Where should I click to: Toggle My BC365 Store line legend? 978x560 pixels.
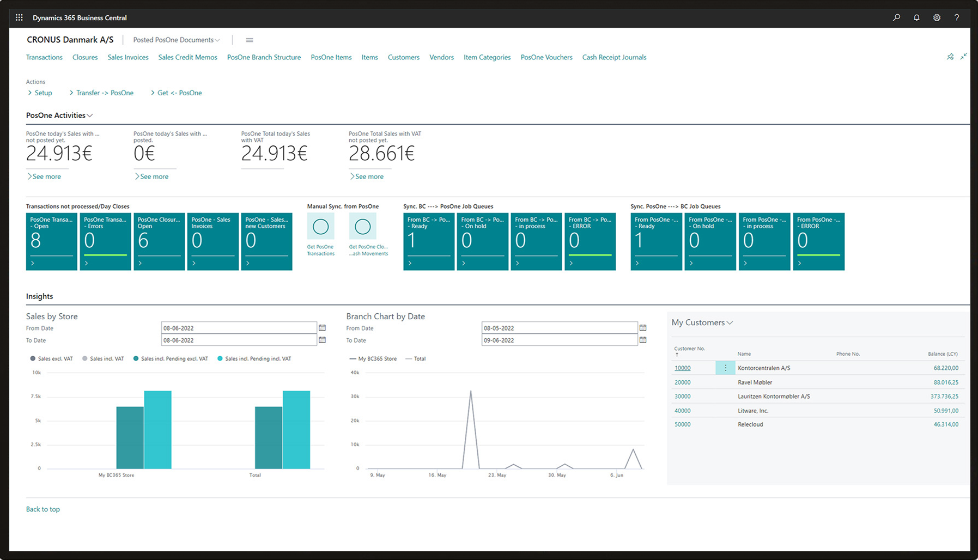(373, 358)
